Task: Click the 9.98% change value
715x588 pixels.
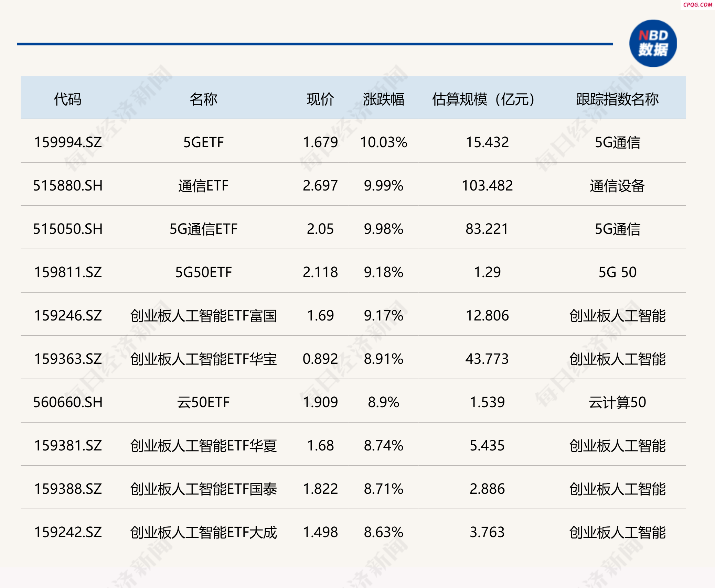Action: [384, 229]
